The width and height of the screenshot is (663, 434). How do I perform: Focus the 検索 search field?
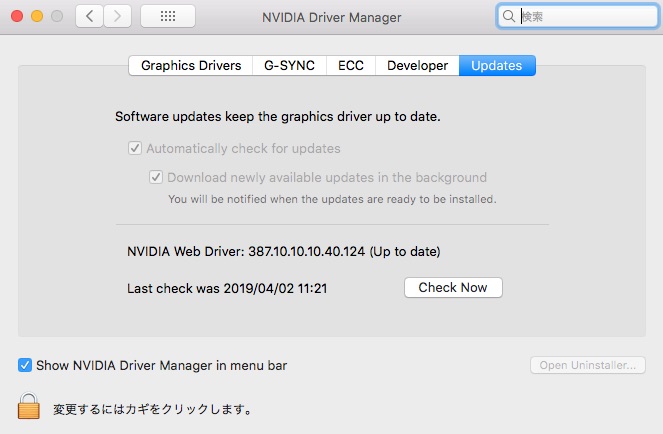578,16
